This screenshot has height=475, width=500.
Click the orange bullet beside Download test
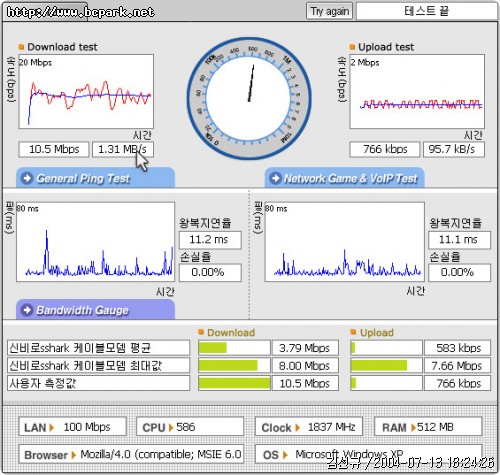pos(21,47)
